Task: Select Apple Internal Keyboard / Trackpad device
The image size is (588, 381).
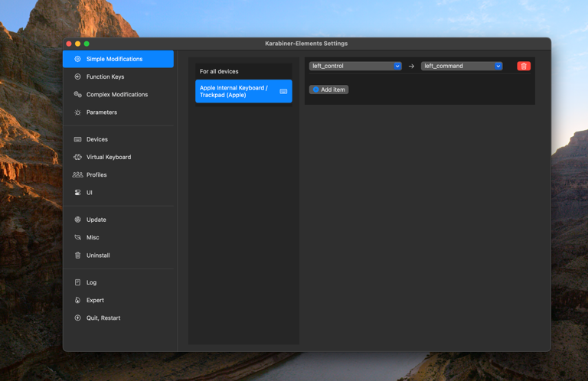Action: 243,91
